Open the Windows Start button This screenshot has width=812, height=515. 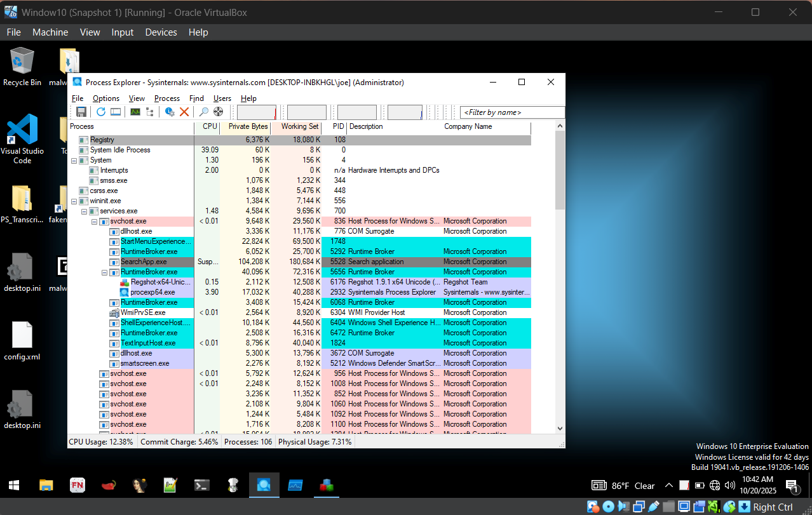[14, 485]
